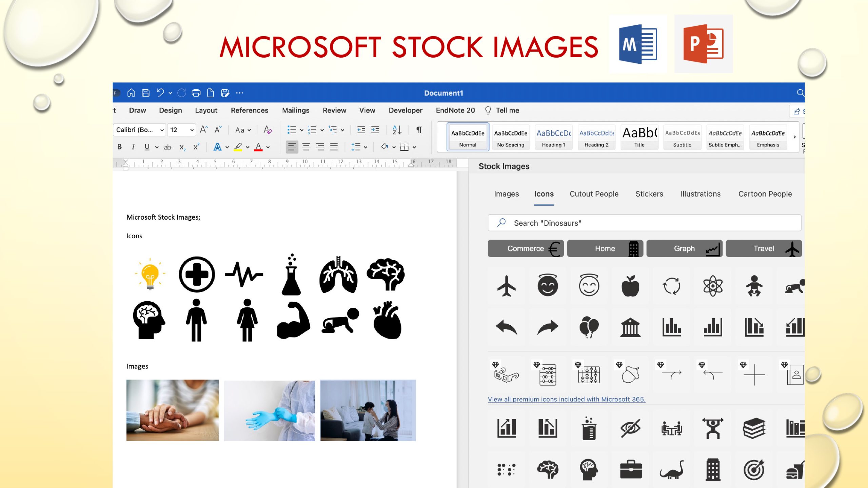The width and height of the screenshot is (868, 488).
Task: Click the Print icon in quick access toolbar
Action: (x=196, y=93)
